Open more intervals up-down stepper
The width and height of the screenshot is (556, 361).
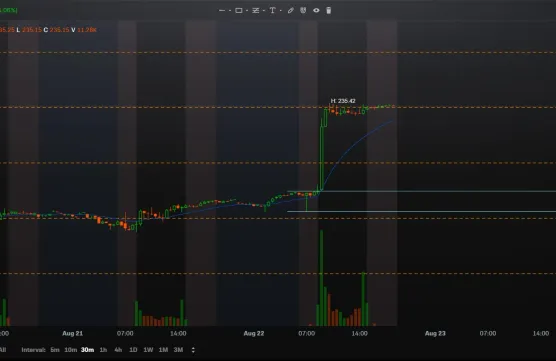tap(193, 350)
